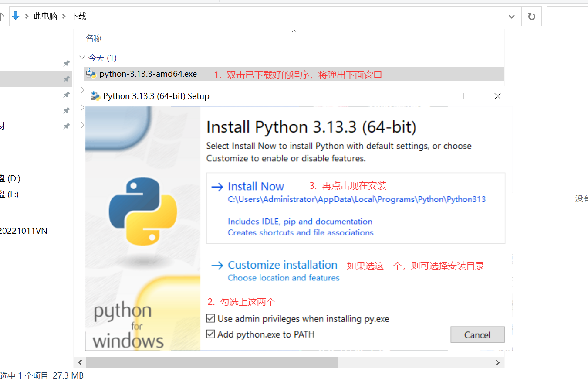Collapse the 今天 (1) group

(x=82, y=58)
